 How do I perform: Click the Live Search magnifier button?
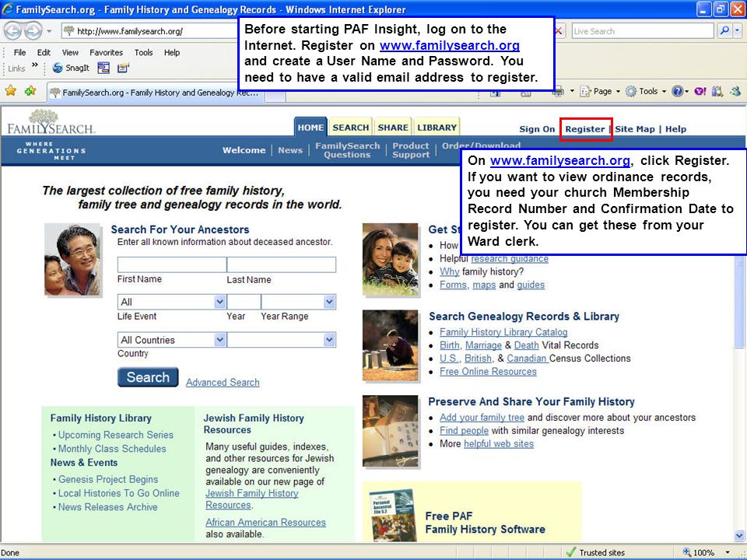pyautogui.click(x=724, y=31)
